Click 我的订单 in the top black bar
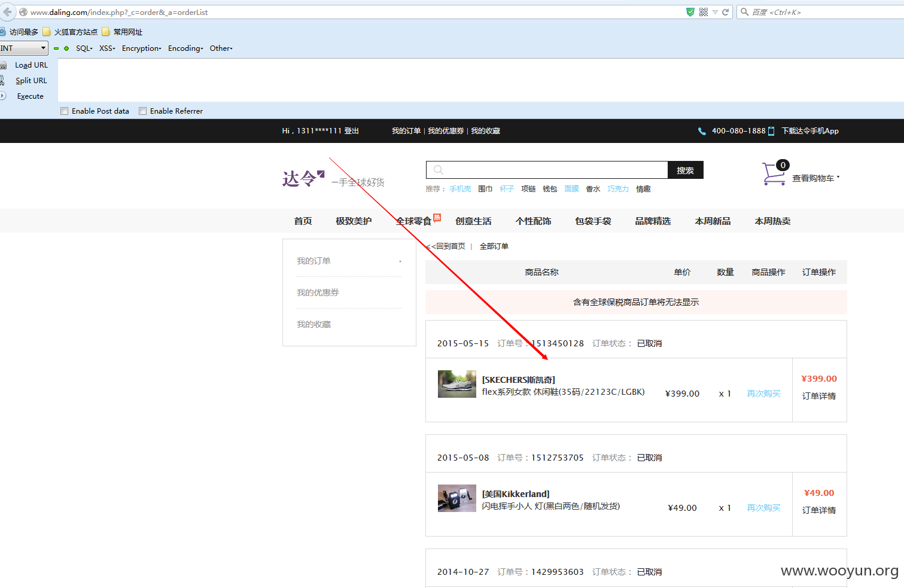This screenshot has width=904, height=588. pyautogui.click(x=406, y=131)
